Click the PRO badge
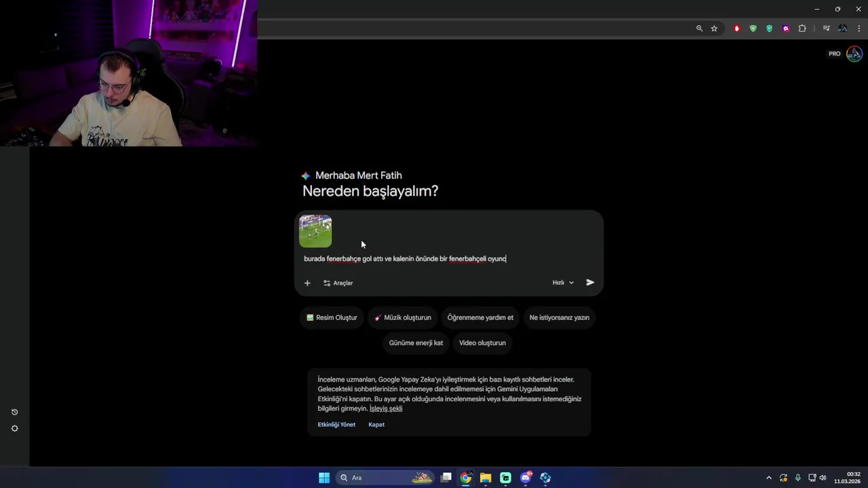The width and height of the screenshot is (868, 488). pyautogui.click(x=835, y=54)
